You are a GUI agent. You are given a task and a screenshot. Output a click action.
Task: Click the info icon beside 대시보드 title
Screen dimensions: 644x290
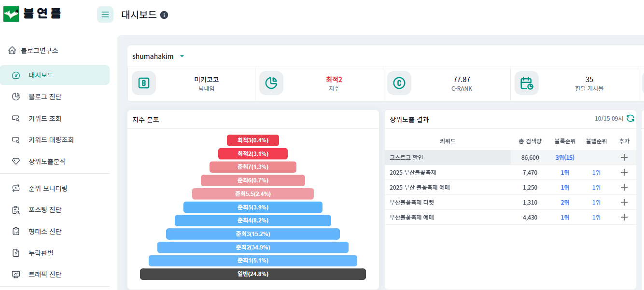[164, 15]
